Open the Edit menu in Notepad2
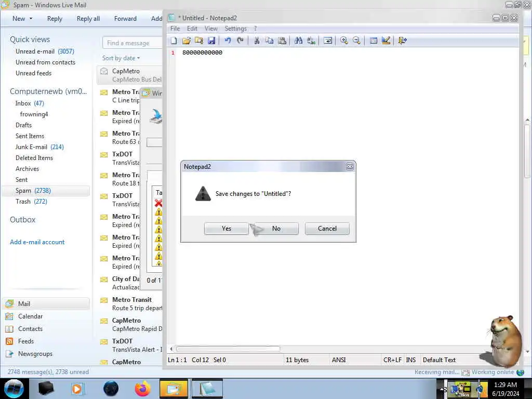This screenshot has width=532, height=399. pyautogui.click(x=192, y=29)
